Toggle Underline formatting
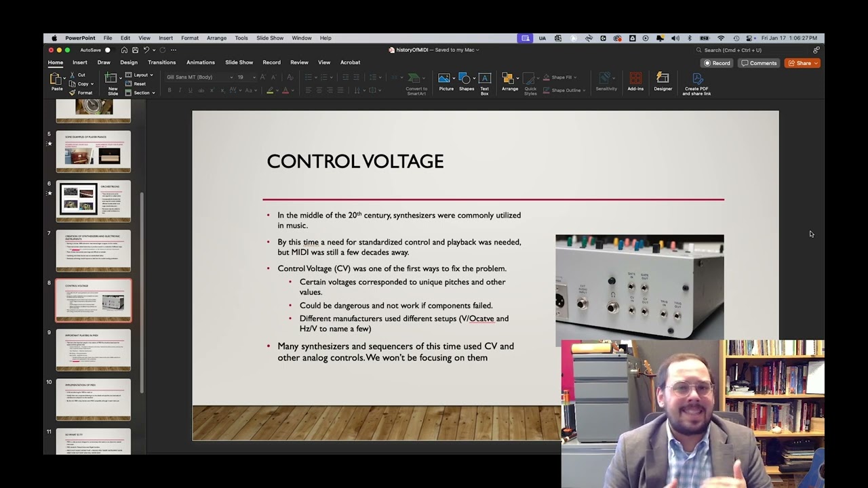 point(190,90)
